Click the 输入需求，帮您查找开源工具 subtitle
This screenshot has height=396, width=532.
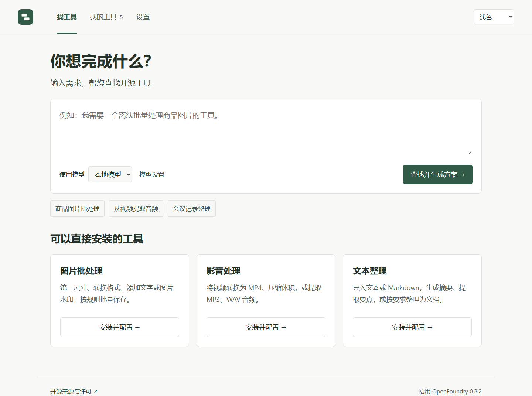point(101,83)
